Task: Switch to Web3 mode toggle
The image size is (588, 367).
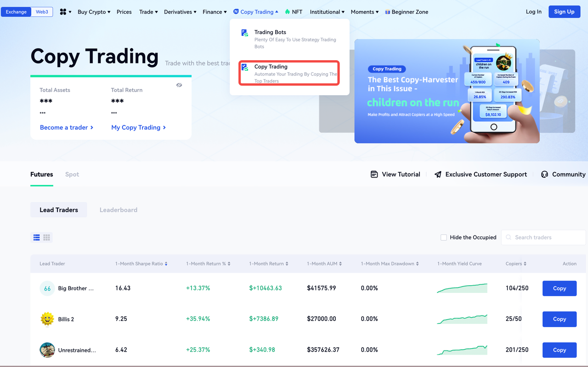Action: (42, 12)
